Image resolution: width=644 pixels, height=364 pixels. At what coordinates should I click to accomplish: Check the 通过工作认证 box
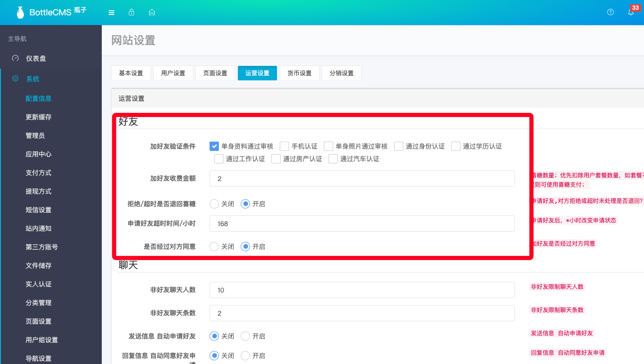(219, 159)
